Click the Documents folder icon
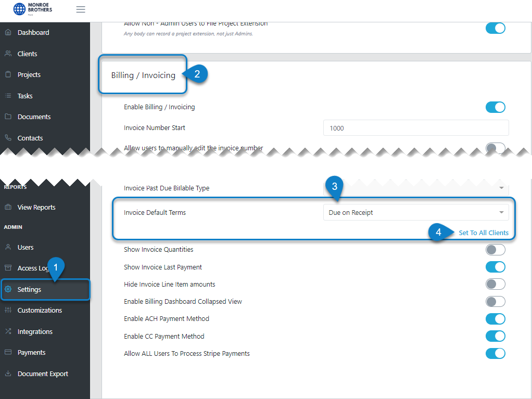The height and width of the screenshot is (399, 532). point(8,117)
